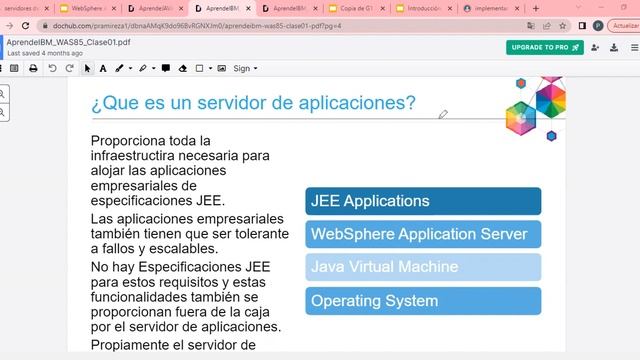Redo the last edit

point(69,69)
